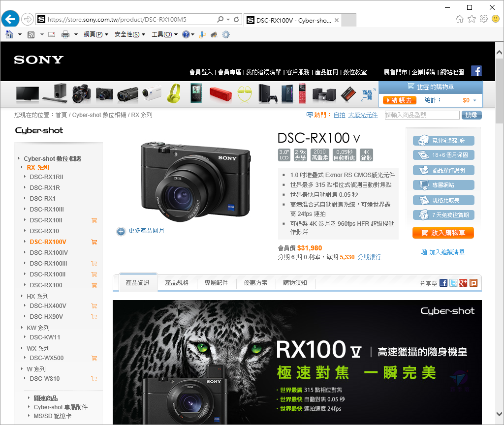Open the 會員登入 header link

click(x=201, y=72)
